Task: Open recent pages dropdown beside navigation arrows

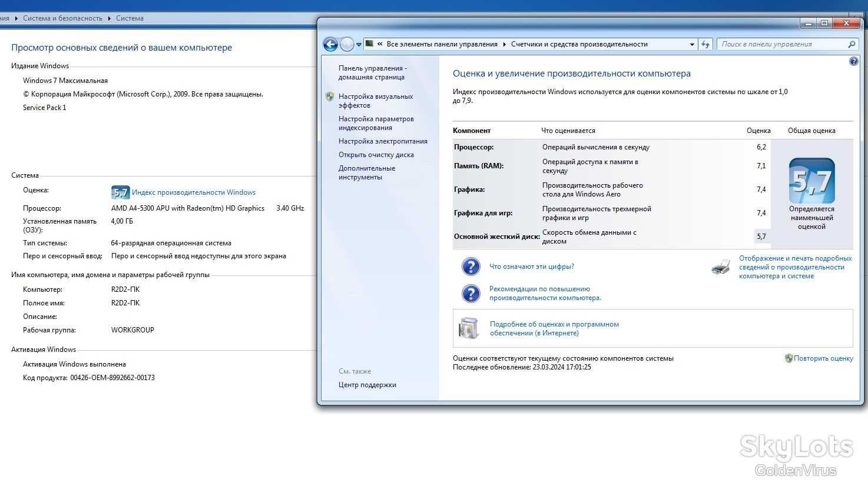Action: 359,45
